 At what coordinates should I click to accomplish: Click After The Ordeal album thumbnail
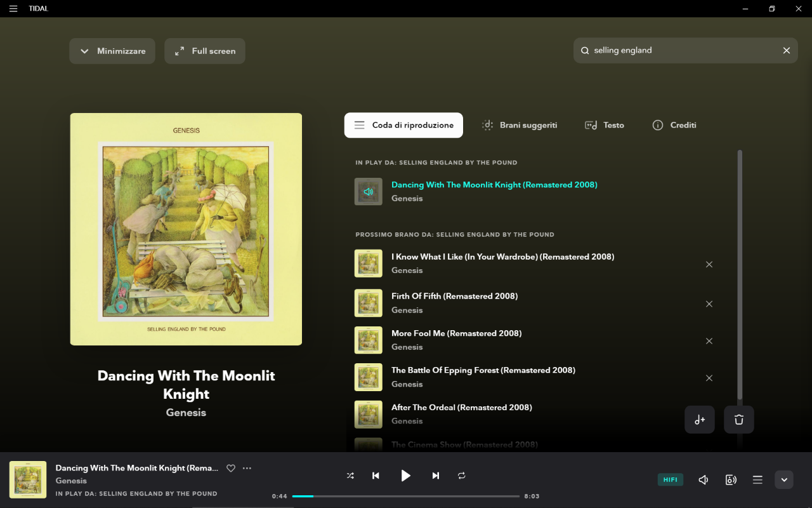[x=369, y=415]
